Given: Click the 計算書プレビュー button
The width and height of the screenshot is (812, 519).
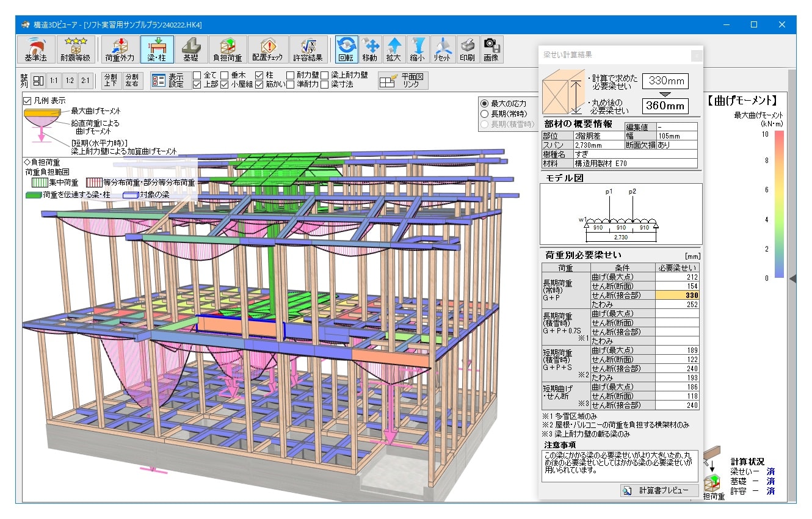Looking at the screenshot, I should click(659, 490).
